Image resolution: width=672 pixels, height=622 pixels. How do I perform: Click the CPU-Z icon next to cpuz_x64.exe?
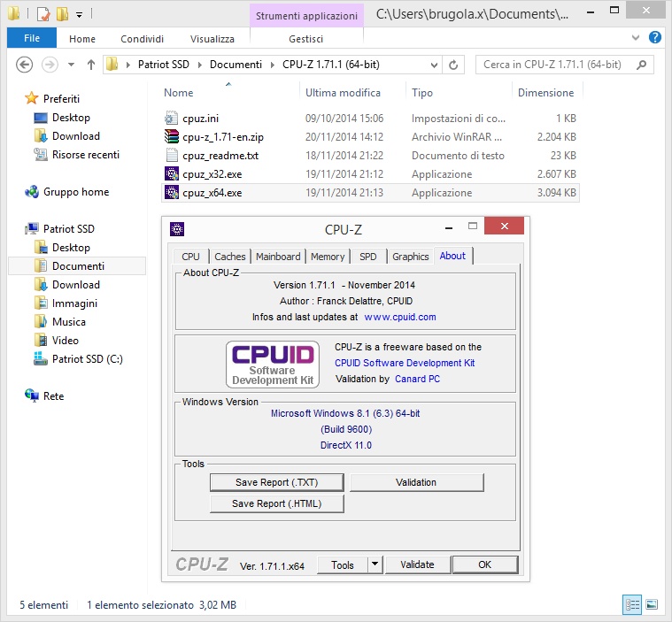point(172,192)
